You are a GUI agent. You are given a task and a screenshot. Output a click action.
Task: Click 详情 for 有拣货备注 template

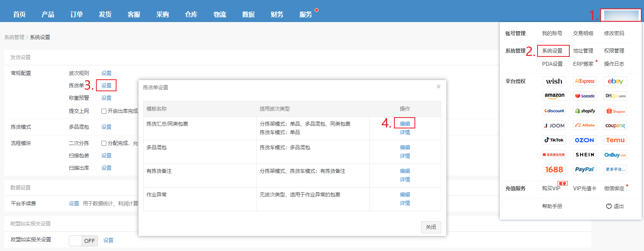[405, 179]
